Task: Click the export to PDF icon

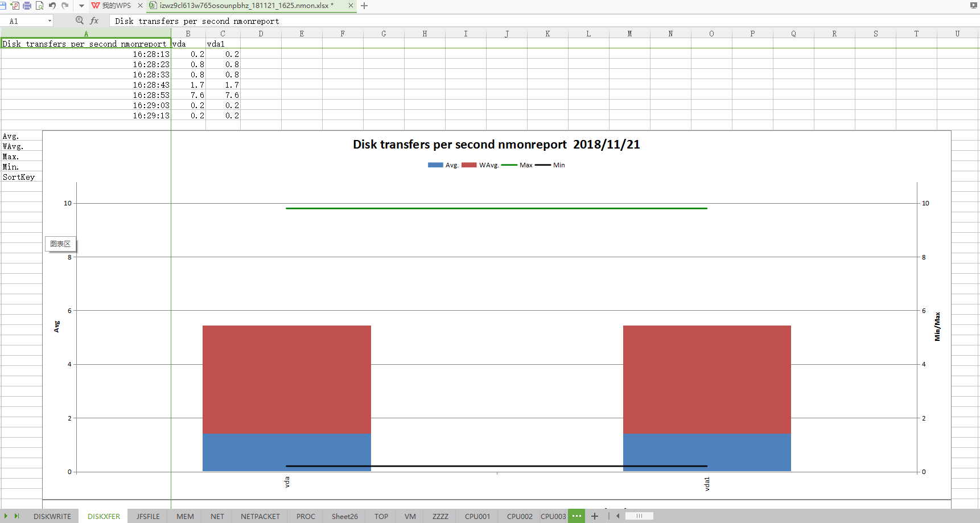Action: tap(15, 6)
